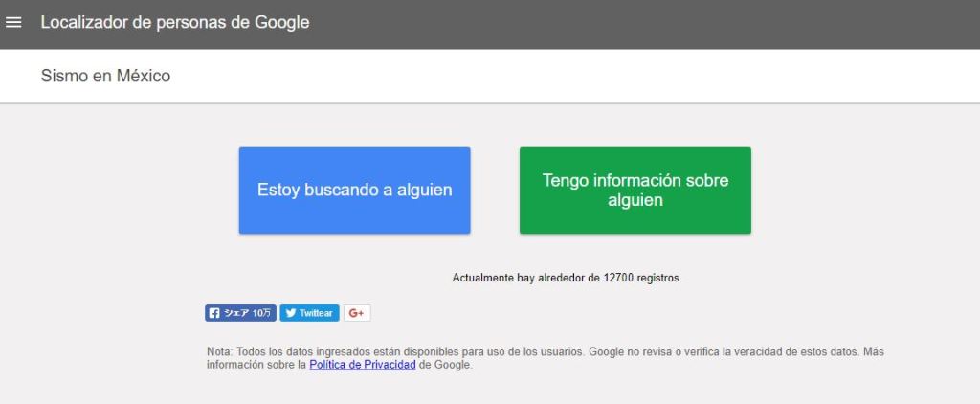Click the Facebook 'シェア' share label
The width and height of the screenshot is (980, 404).
pos(235,313)
